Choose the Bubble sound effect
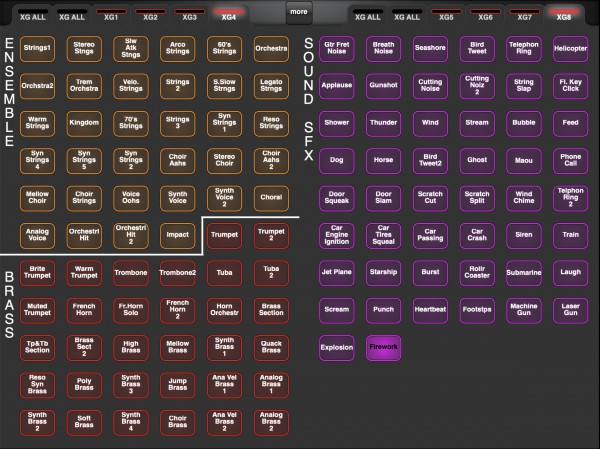The height and width of the screenshot is (449, 600). (x=524, y=123)
